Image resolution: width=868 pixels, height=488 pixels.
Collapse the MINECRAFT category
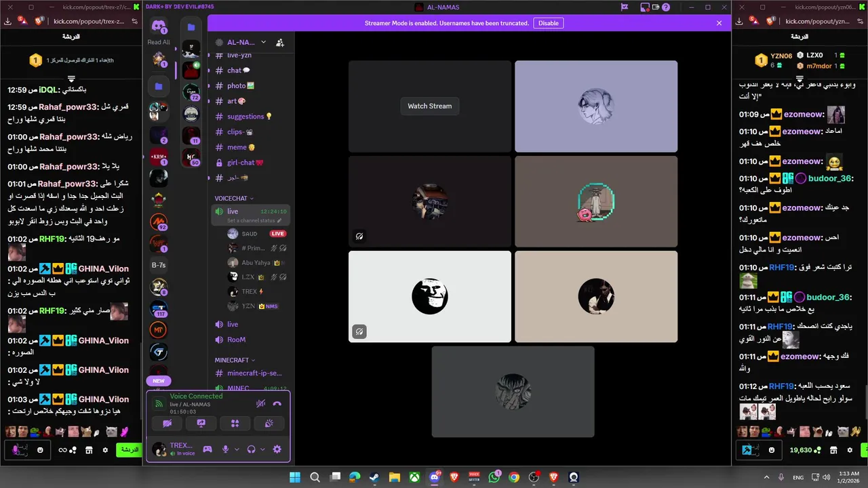coord(235,360)
